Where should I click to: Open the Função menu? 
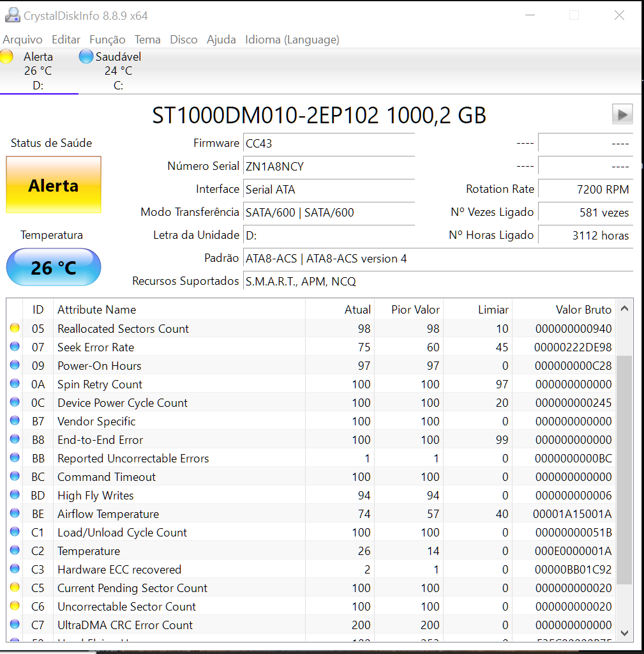point(107,40)
